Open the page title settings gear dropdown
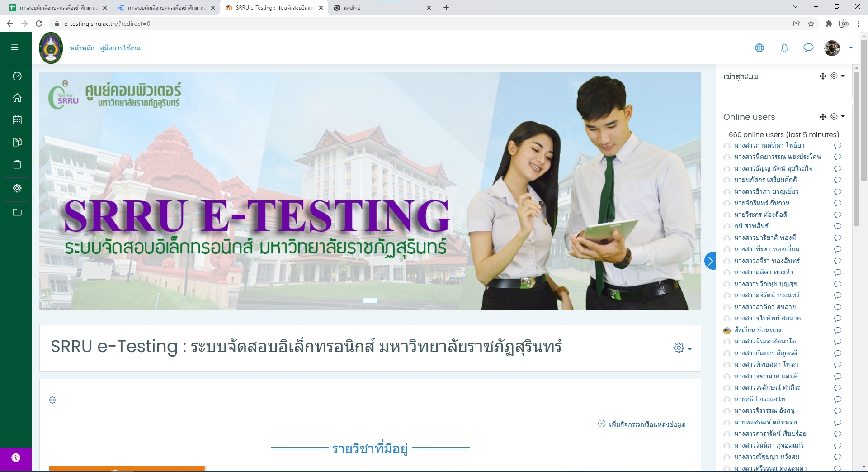The image size is (868, 472). pos(682,348)
